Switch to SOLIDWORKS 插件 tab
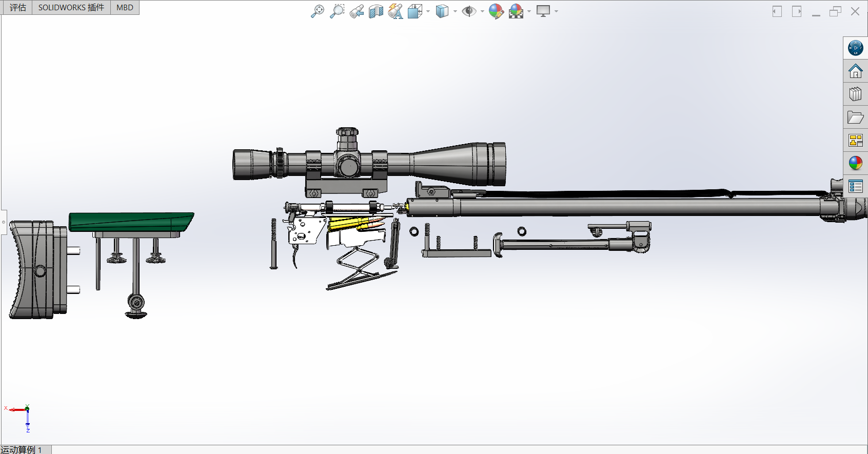The image size is (868, 454). [71, 8]
